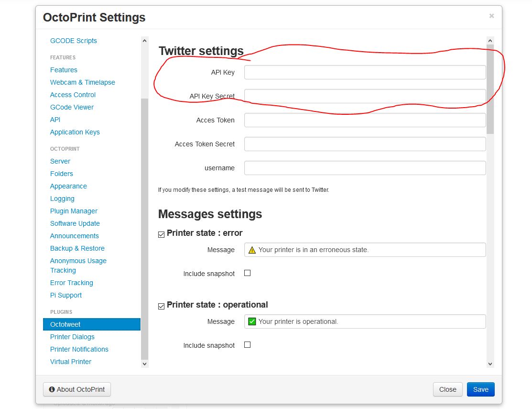Click the content pane scroll-down arrow
This screenshot has width=532, height=409.
(490, 364)
